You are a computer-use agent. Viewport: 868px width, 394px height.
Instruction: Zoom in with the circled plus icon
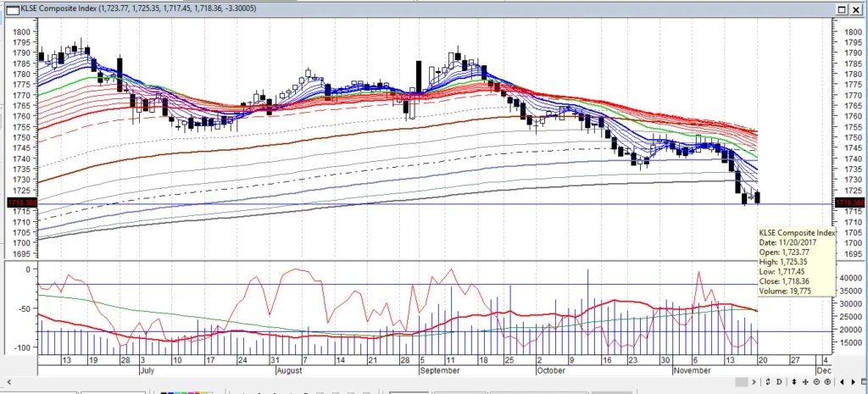[827, 382]
